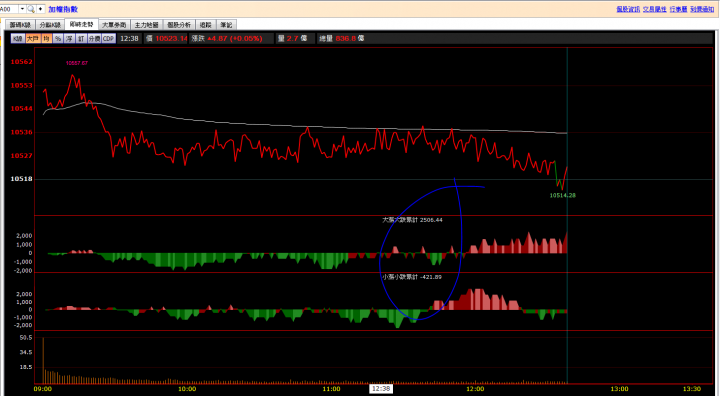720x396 pixels.
Task: Click the 分價 price distribution button
Action: tap(95, 39)
